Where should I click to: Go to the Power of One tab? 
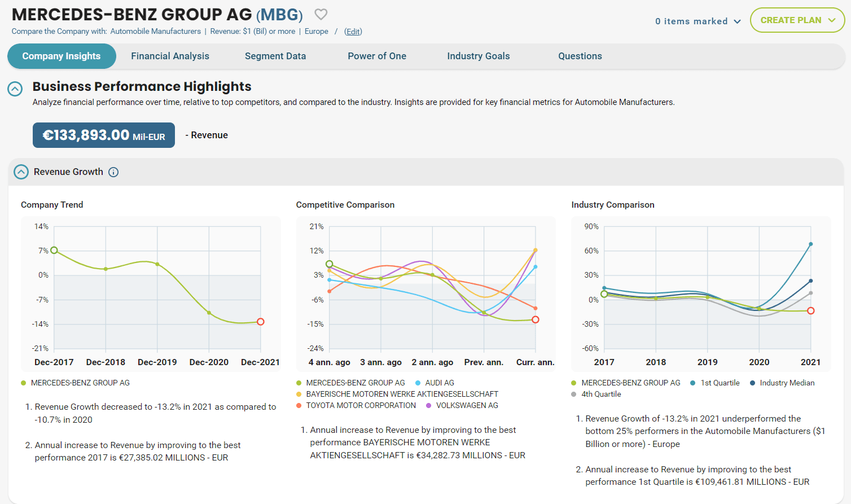pos(376,56)
